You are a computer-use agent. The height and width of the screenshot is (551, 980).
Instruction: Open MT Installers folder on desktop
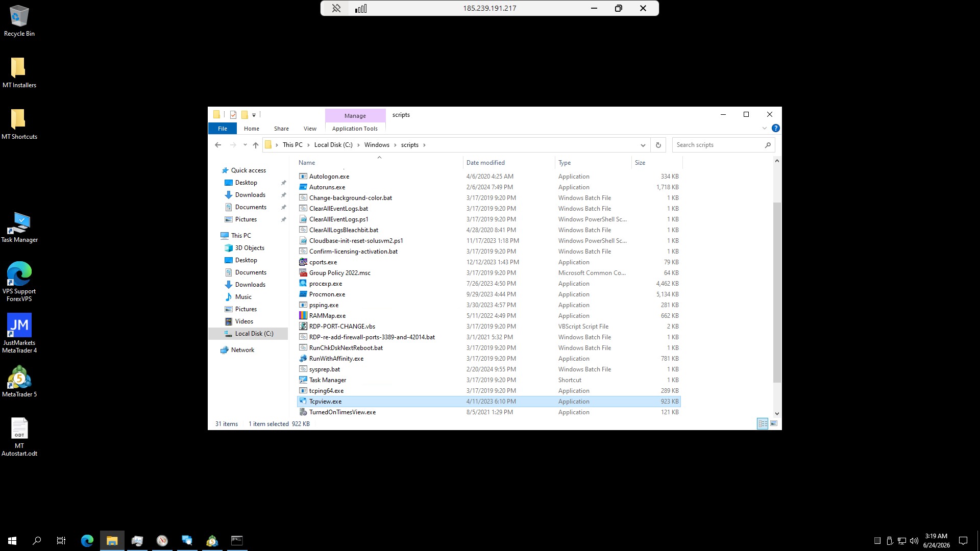click(19, 72)
